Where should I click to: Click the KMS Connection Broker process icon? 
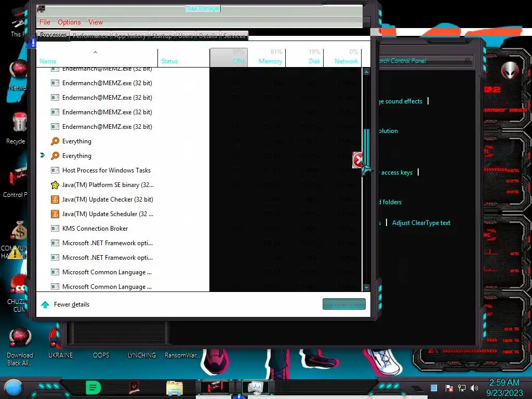[55, 229]
